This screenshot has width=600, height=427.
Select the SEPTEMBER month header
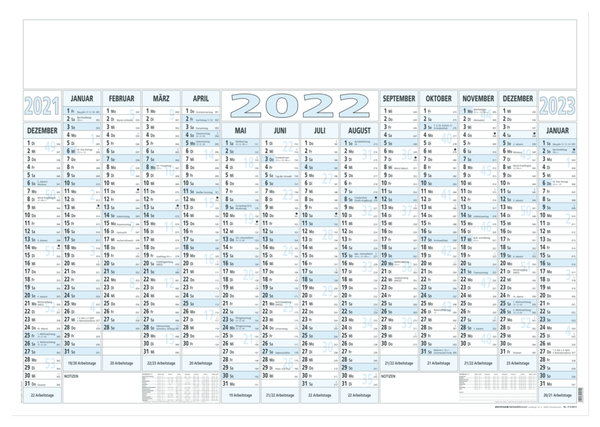pos(399,100)
